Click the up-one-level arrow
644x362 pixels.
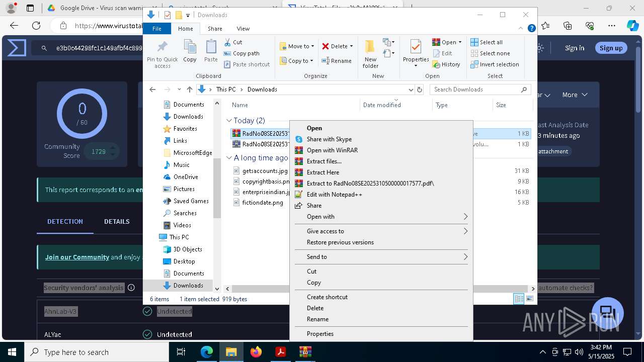[190, 89]
